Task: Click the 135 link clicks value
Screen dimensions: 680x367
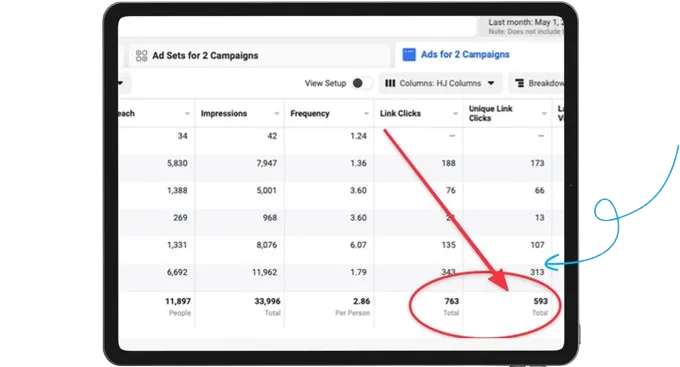Action: 448,245
